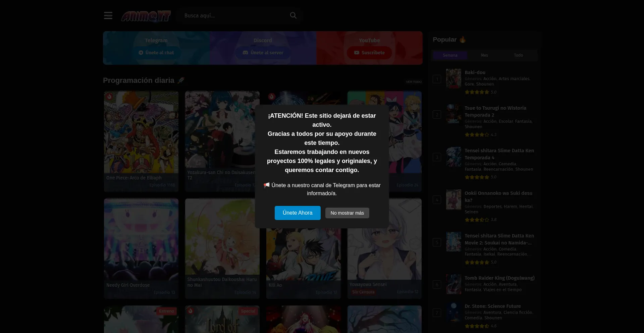Open One Piece: Arco de Elbaph card
The height and width of the screenshot is (333, 644).
click(141, 141)
